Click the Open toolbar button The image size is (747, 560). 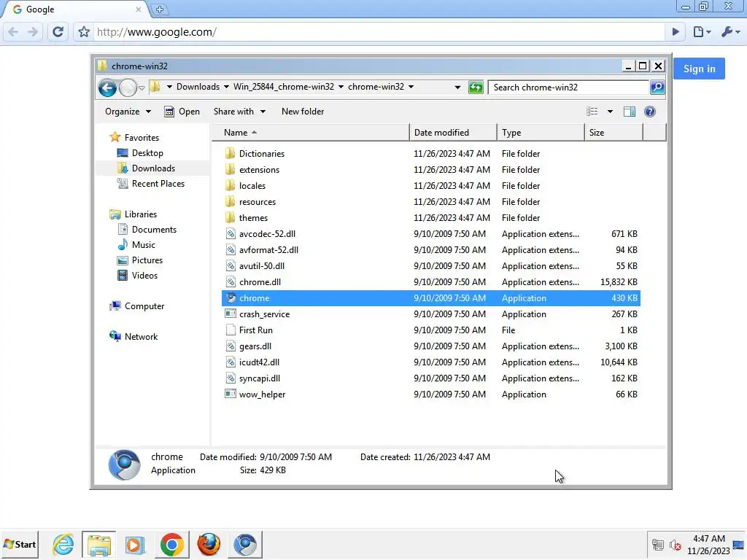point(182,112)
